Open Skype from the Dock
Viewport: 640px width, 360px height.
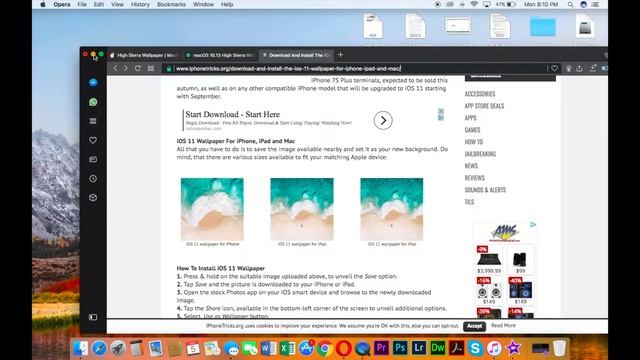[475, 348]
